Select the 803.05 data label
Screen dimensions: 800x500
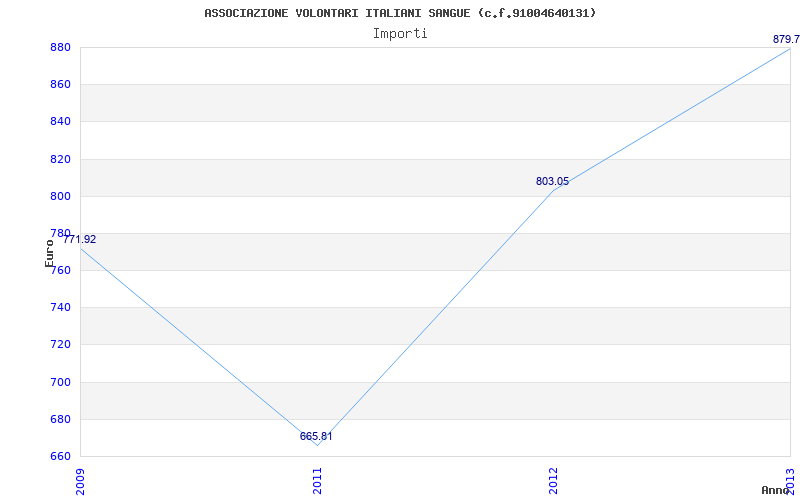[x=552, y=181]
